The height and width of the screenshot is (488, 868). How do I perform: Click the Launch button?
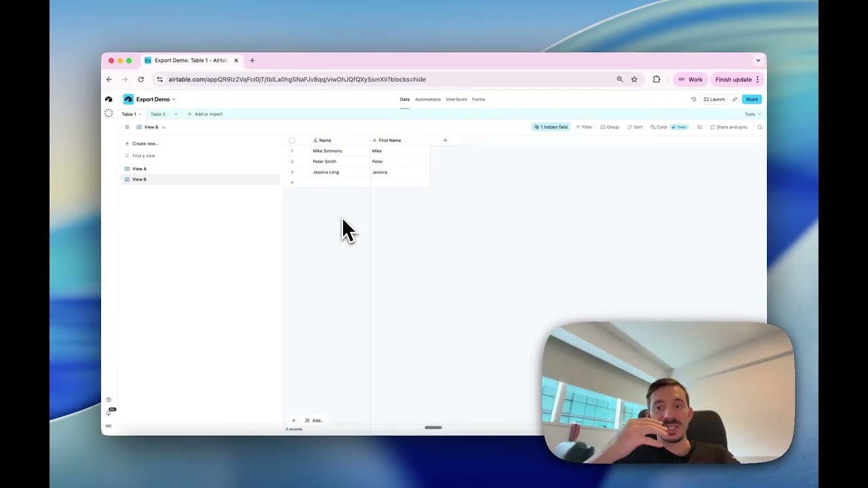[x=714, y=99]
